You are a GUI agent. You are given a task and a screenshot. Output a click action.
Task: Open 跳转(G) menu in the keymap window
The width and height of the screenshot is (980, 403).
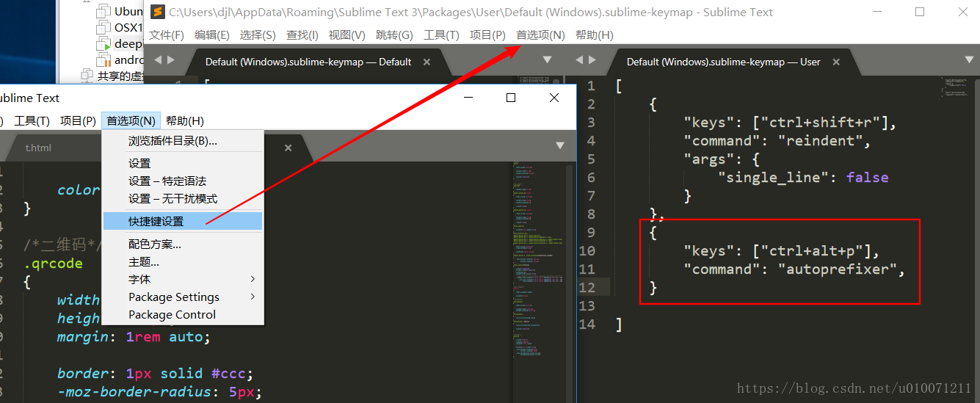click(394, 35)
